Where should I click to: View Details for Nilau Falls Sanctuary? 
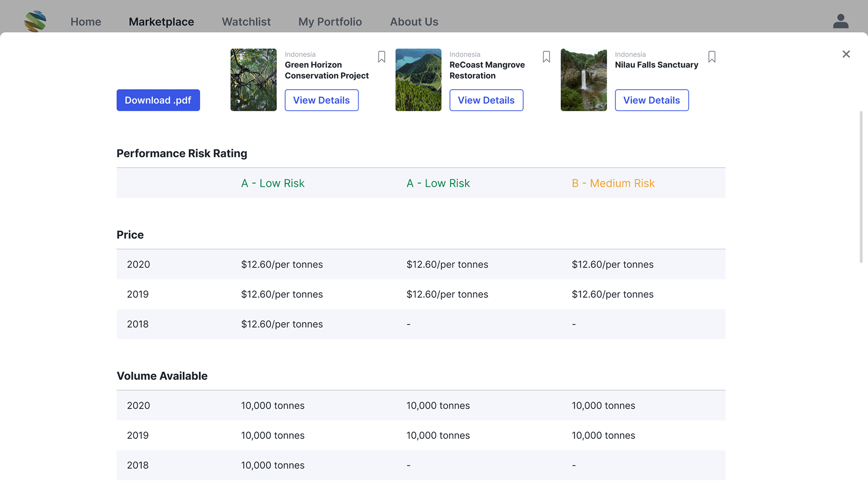[x=651, y=100]
